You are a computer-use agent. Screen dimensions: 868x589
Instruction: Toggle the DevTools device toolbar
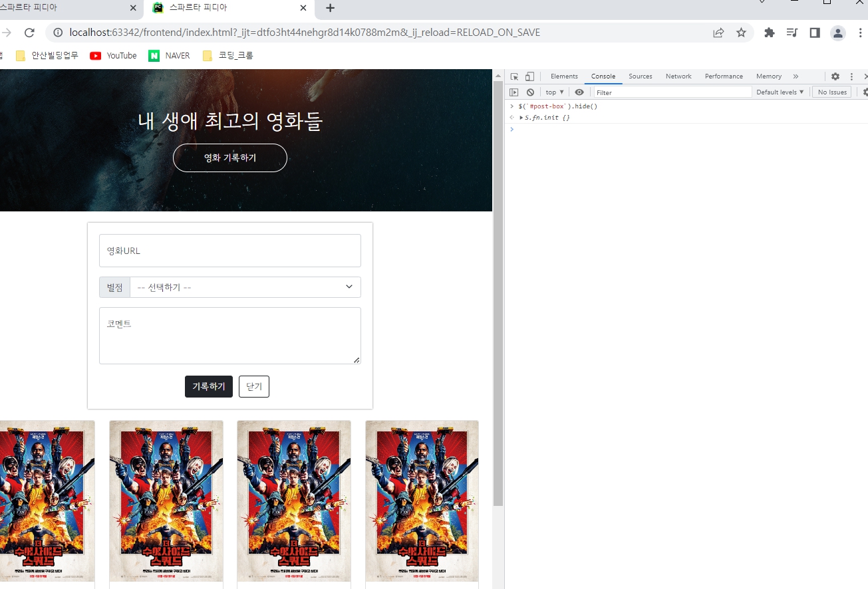pos(529,76)
